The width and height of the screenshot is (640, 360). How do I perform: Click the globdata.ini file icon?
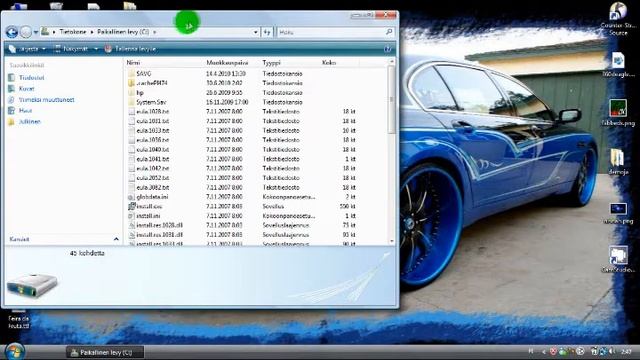[x=131, y=197]
